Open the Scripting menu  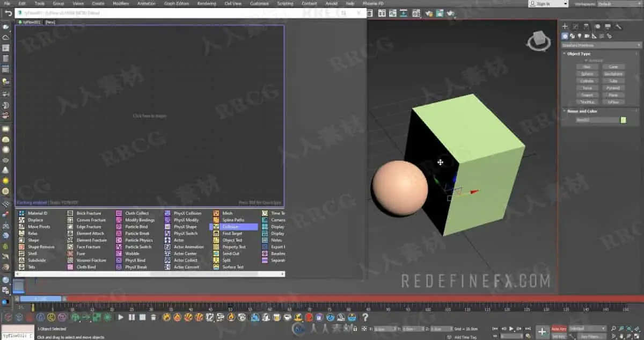pos(285,3)
